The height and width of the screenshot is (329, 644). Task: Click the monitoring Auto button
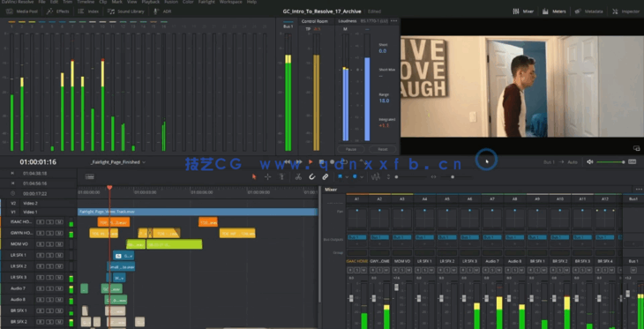click(573, 162)
